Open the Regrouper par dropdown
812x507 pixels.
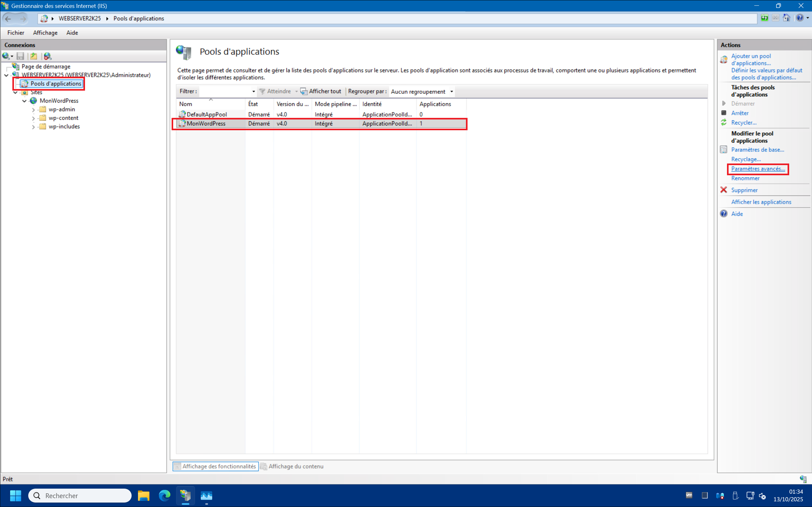[x=451, y=92]
